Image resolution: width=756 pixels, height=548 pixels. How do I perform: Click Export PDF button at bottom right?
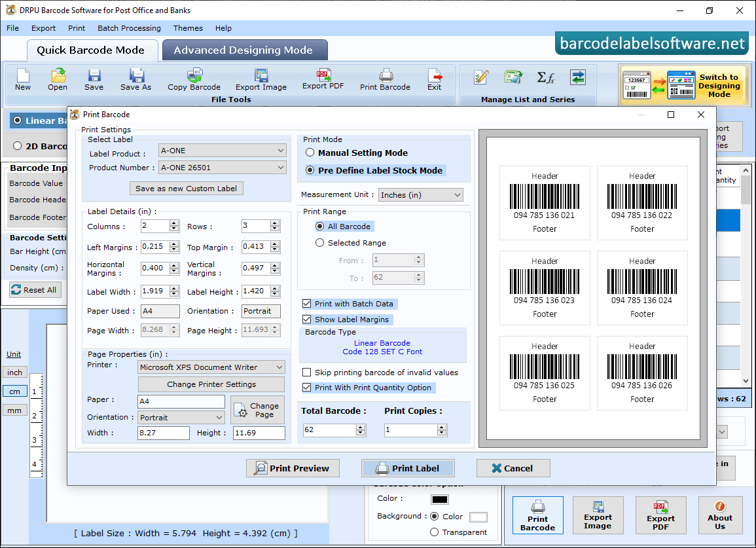point(660,515)
